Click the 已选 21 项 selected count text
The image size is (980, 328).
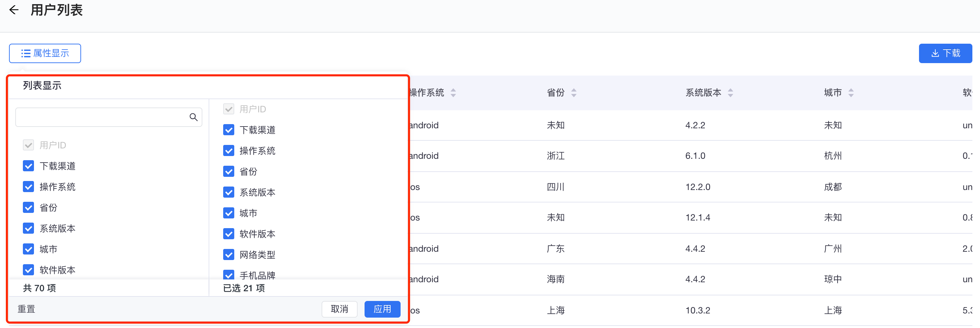tap(244, 288)
